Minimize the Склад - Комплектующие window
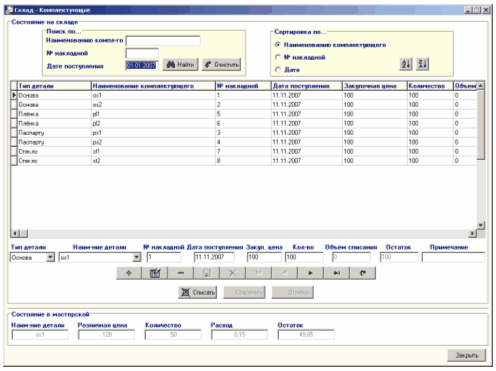The width and height of the screenshot is (496, 371). [468, 10]
